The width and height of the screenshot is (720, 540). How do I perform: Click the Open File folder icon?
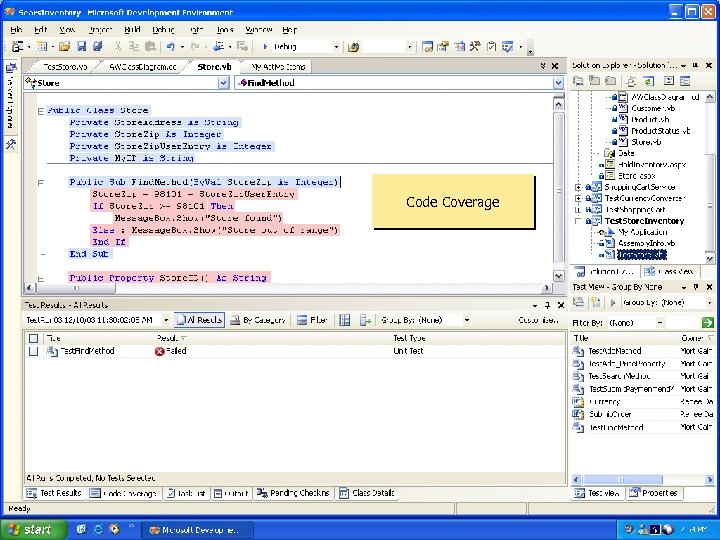[64, 47]
